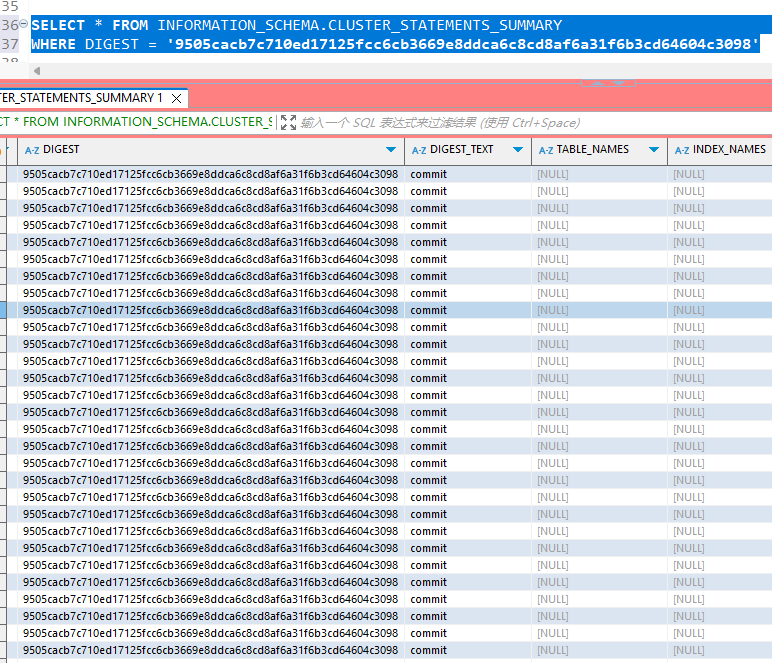Screen dimensions: 772x663
Task: Click the A-Z type icon of TABLE_NAMES column
Action: [546, 150]
